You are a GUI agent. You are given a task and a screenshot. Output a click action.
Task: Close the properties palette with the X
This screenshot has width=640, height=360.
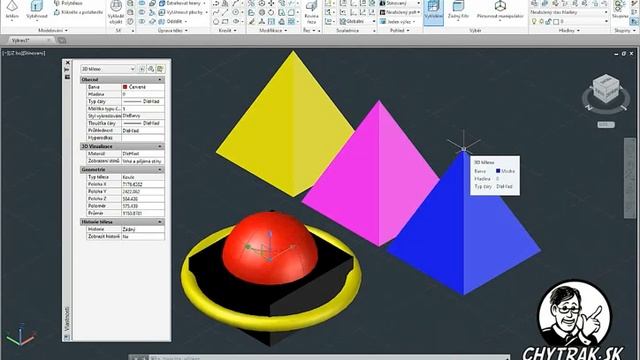pyautogui.click(x=68, y=63)
